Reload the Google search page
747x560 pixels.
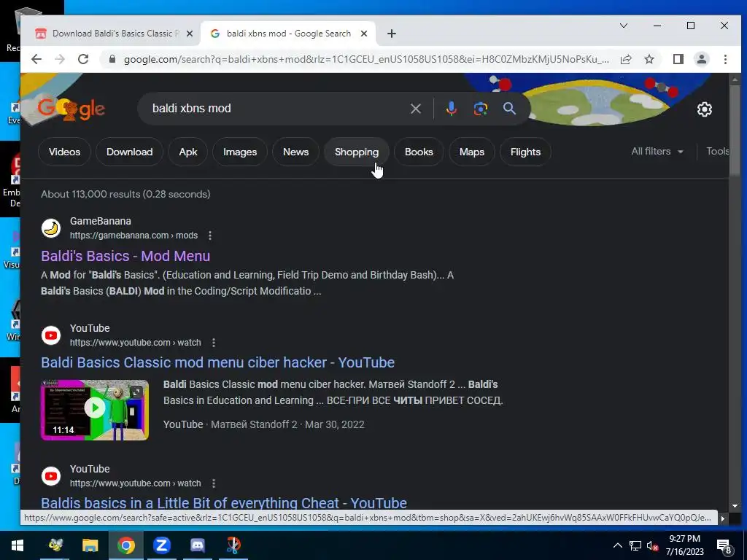tap(83, 59)
